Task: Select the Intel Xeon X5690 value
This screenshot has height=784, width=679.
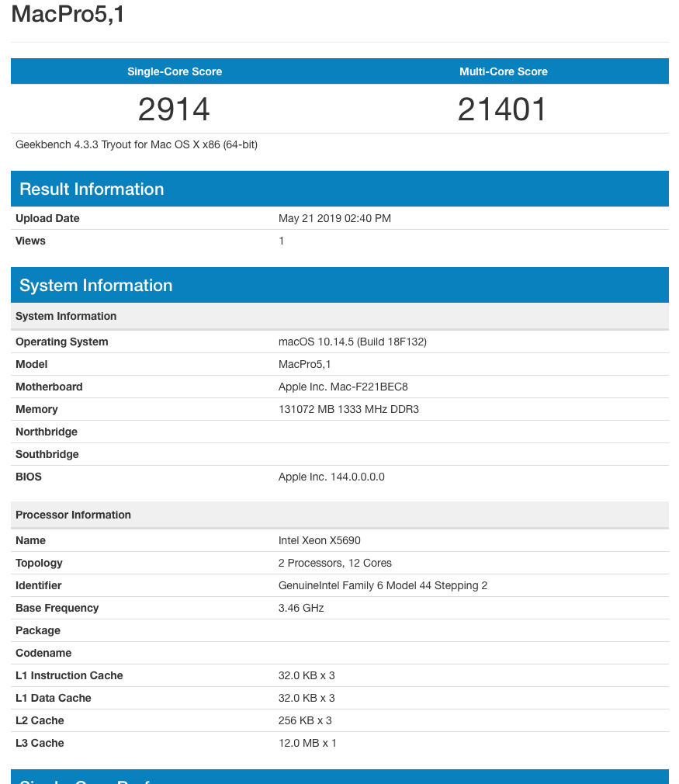Action: click(320, 540)
